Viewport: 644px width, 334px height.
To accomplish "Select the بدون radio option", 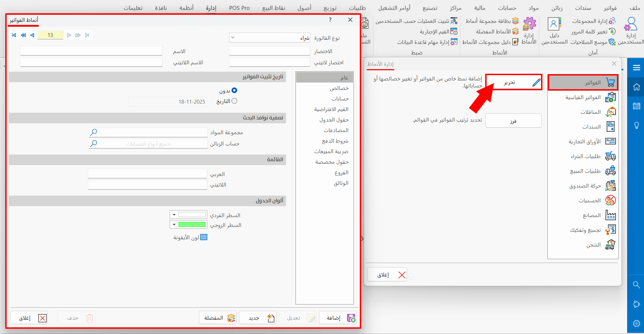I will coord(234,90).
